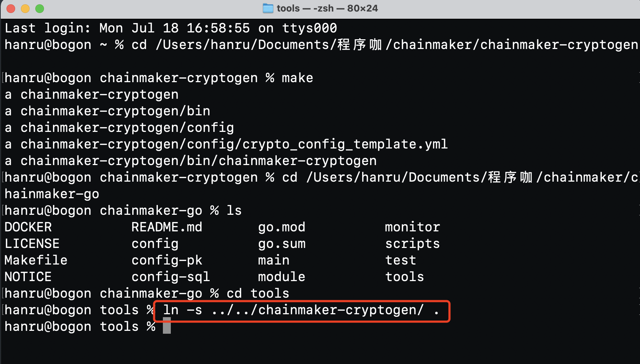The width and height of the screenshot is (640, 364).
Task: Minimize the terminal using the yellow button
Action: [25, 8]
